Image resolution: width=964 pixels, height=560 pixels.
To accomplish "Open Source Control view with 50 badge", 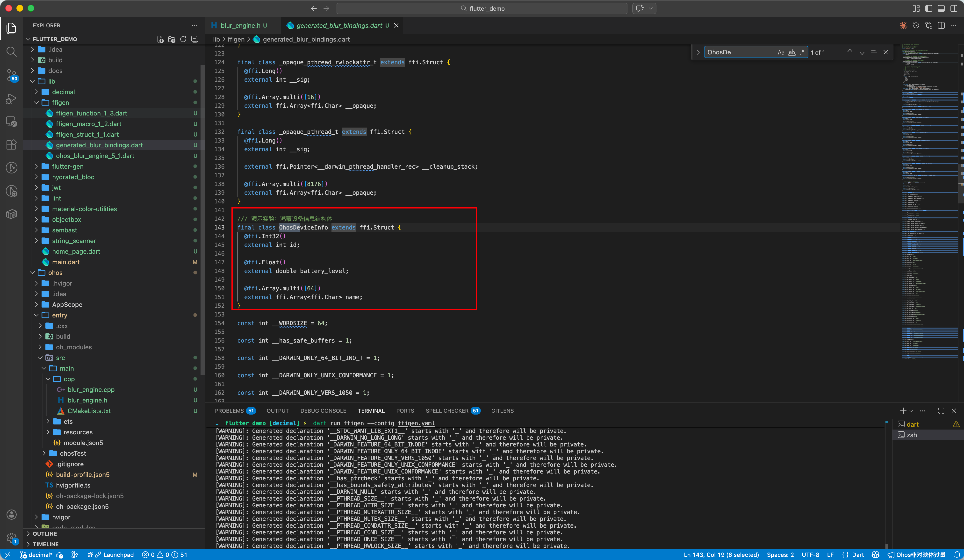I will tap(12, 75).
